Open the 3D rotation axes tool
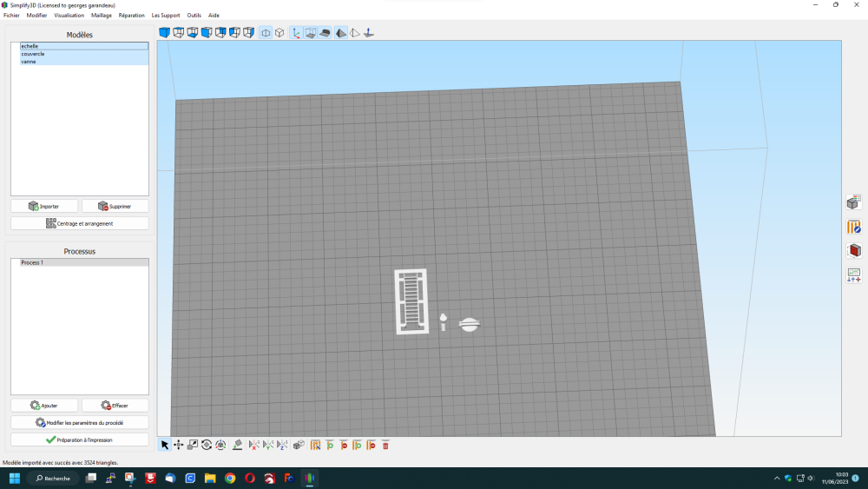The height and width of the screenshot is (489, 868). click(220, 445)
